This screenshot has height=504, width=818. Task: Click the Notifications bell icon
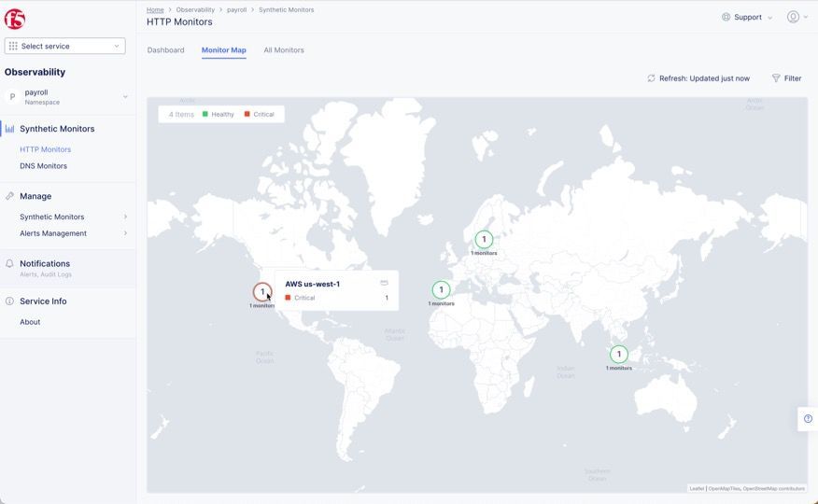tap(9, 264)
